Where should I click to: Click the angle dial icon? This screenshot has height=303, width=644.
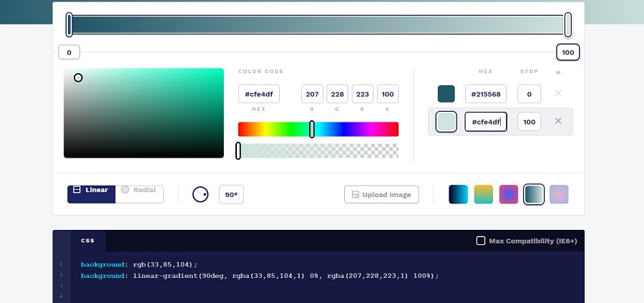[200, 194]
